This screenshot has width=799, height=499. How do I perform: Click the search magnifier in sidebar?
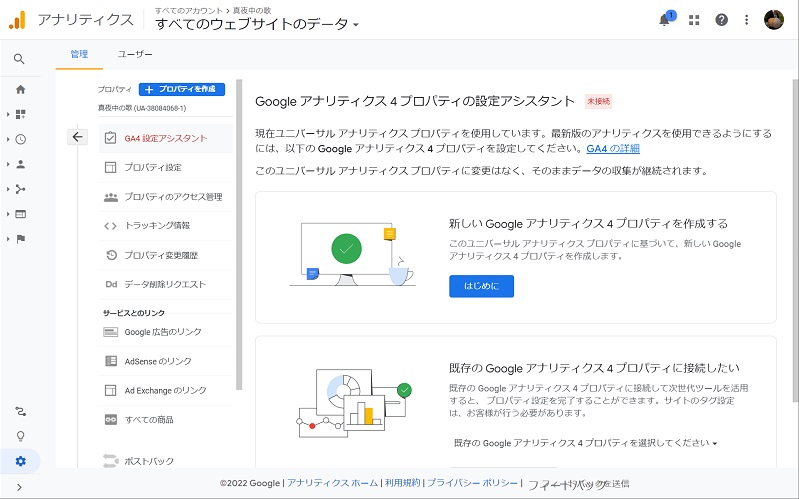point(19,59)
